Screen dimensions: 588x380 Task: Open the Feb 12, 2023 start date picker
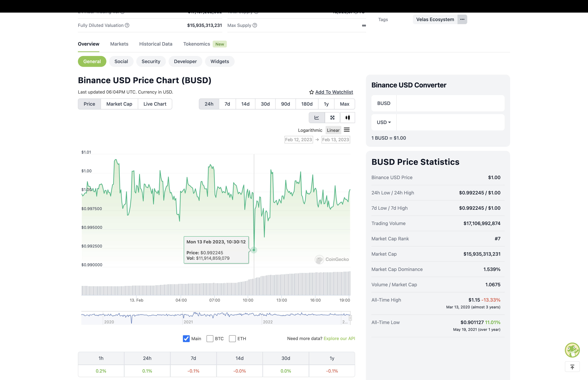[299, 140]
